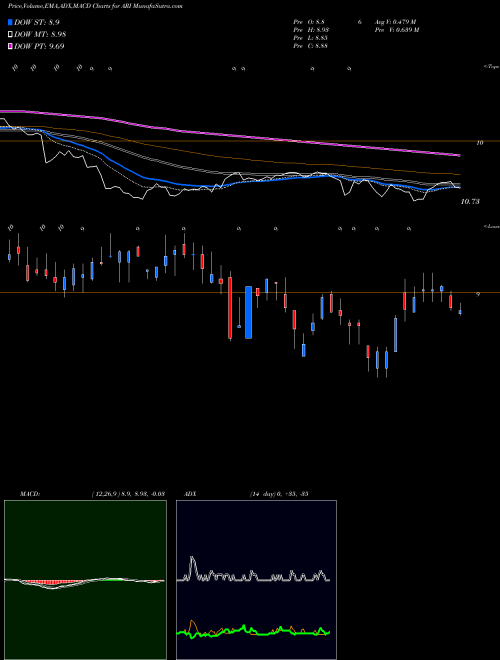Open the MACD indicator chart panel
This screenshot has height=660, width=500.
point(85,580)
